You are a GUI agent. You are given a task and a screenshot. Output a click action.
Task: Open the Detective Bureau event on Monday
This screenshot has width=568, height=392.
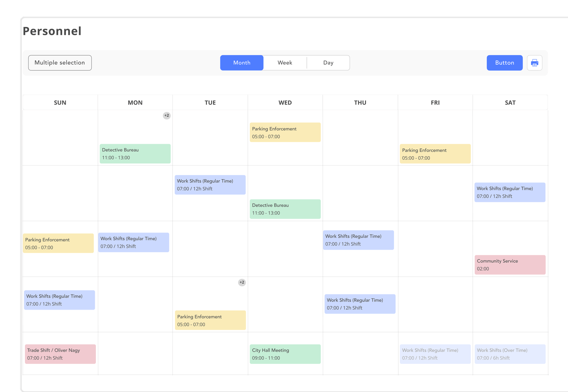click(135, 153)
